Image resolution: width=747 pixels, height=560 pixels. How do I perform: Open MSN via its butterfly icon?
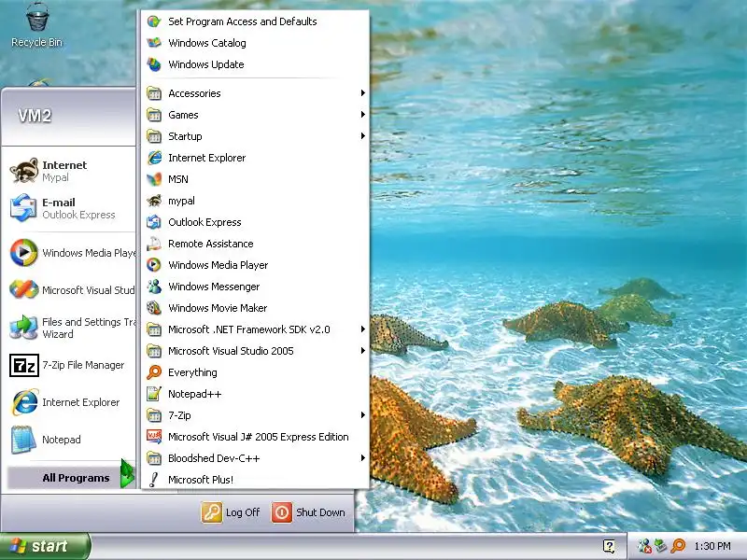click(154, 179)
